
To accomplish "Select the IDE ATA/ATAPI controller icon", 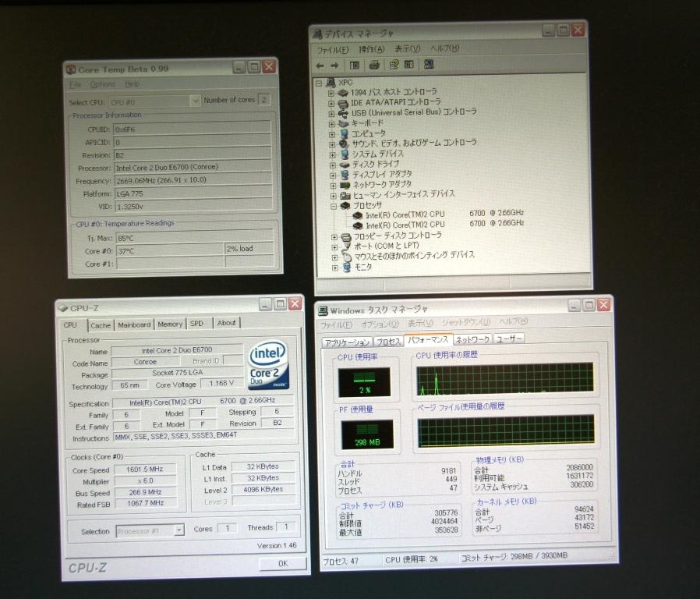I will click(343, 103).
